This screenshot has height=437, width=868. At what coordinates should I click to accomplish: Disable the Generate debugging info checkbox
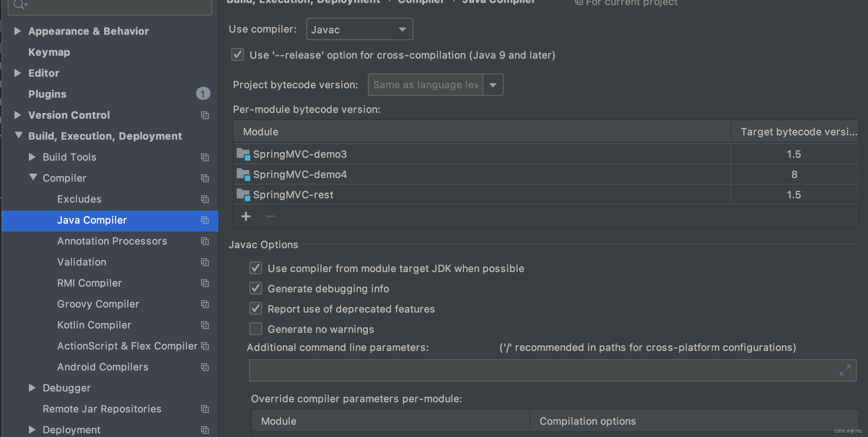(255, 288)
